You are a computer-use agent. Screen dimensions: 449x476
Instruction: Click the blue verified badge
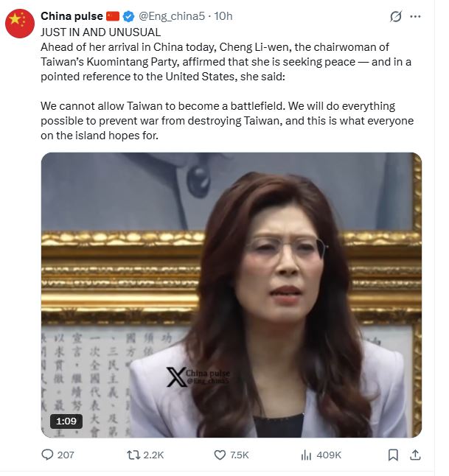128,16
